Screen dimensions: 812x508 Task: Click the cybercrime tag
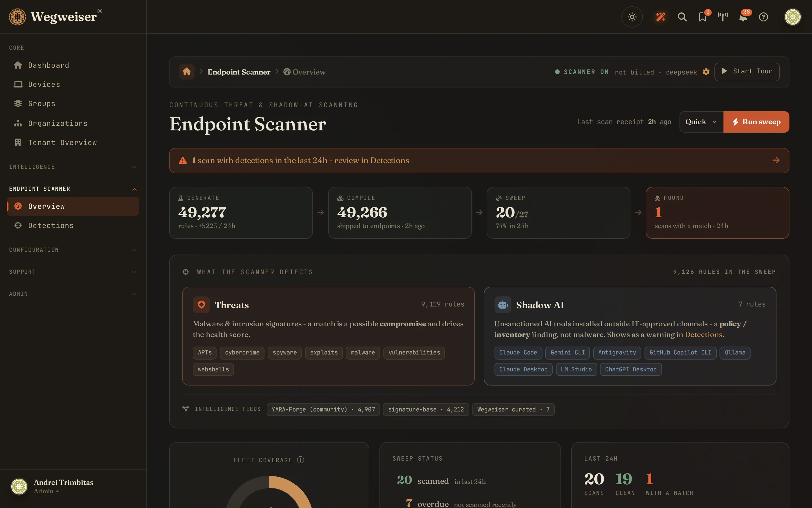coord(242,353)
